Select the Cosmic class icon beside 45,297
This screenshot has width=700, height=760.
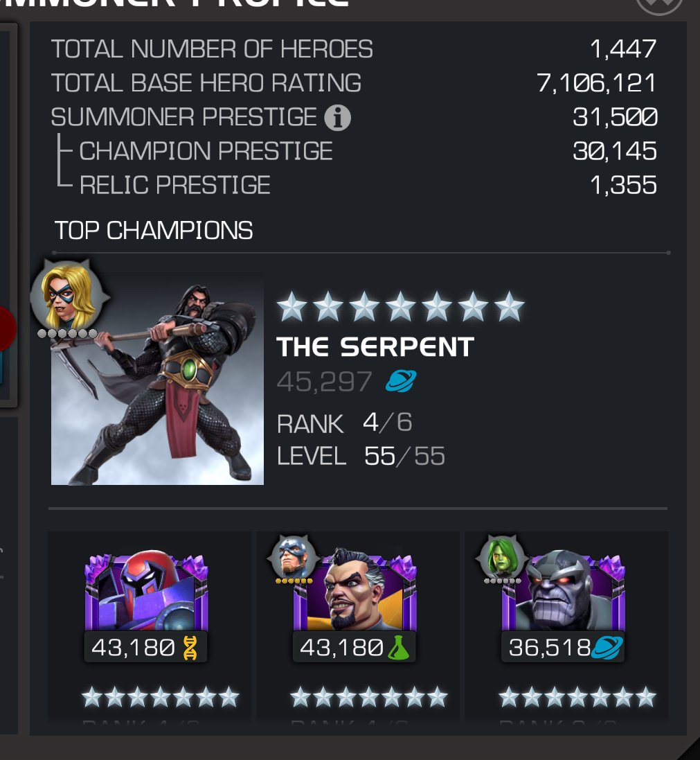pos(401,381)
